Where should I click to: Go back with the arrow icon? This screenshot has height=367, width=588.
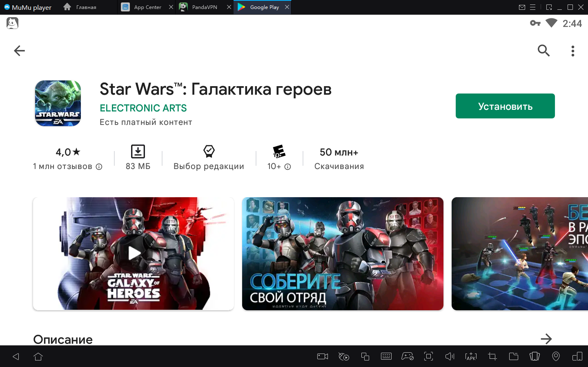[19, 51]
